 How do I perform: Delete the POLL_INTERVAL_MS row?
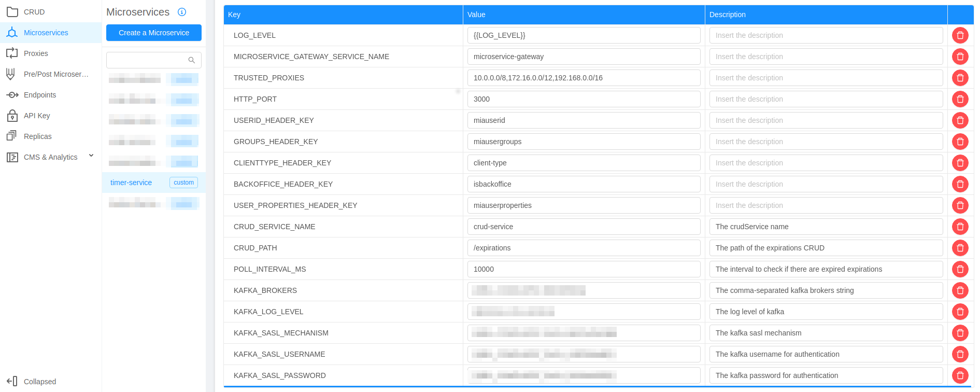[960, 269]
